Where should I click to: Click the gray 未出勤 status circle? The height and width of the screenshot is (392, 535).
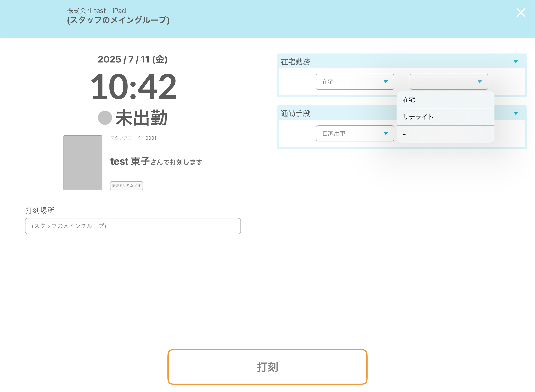tap(105, 118)
